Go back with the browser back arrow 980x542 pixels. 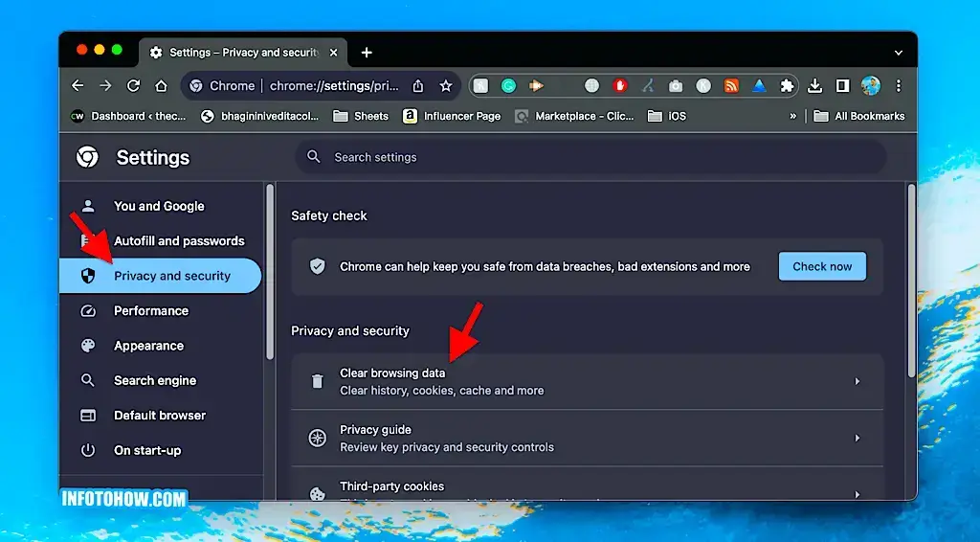[78, 85]
